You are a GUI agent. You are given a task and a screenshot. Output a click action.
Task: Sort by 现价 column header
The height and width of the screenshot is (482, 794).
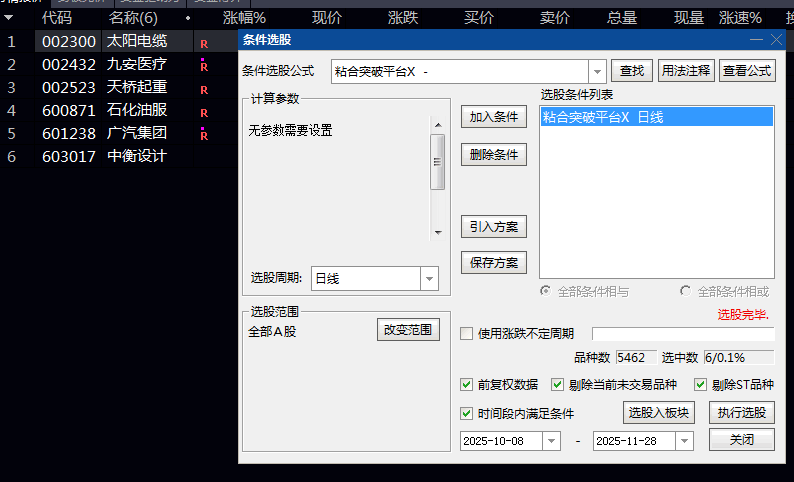click(x=327, y=18)
